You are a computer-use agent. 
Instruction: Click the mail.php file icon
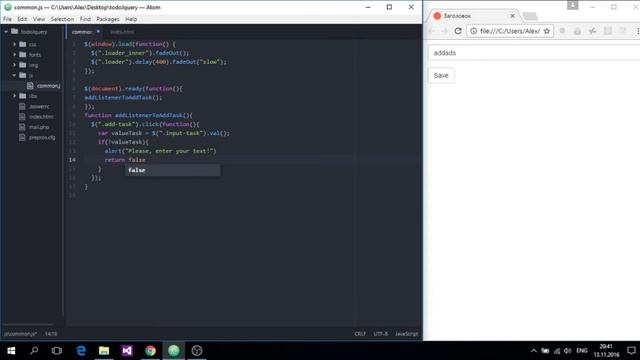22,127
